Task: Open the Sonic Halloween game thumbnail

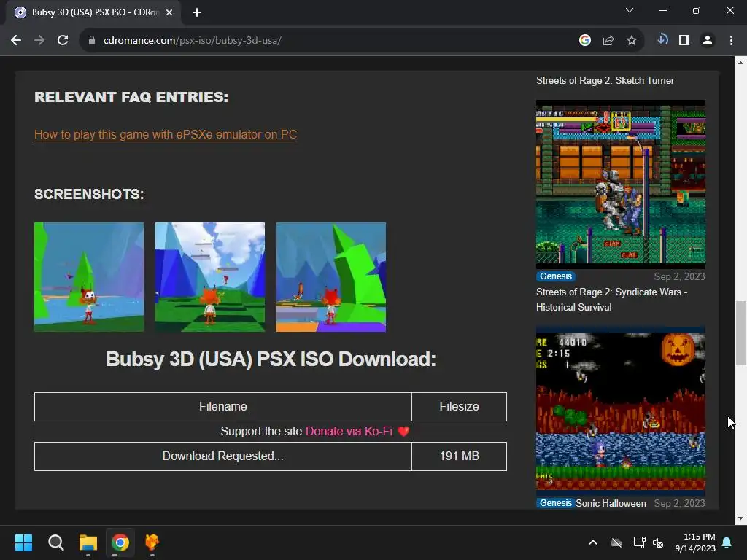Action: click(x=621, y=411)
